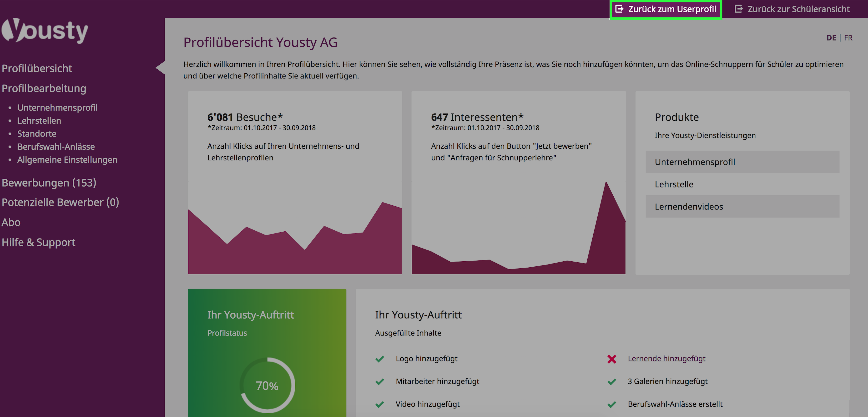Click Logo hinzugefügt text
The image size is (868, 417).
coord(426,359)
